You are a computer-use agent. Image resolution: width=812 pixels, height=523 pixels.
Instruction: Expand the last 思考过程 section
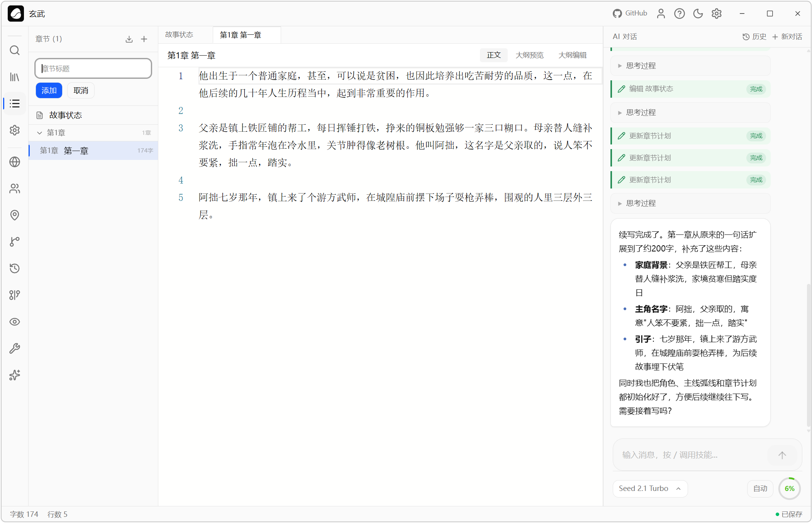tap(690, 203)
